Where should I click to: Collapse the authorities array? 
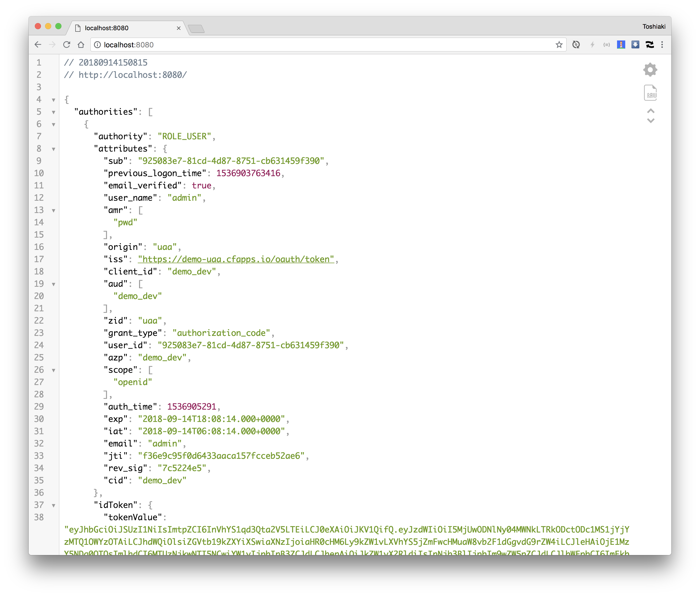53,112
